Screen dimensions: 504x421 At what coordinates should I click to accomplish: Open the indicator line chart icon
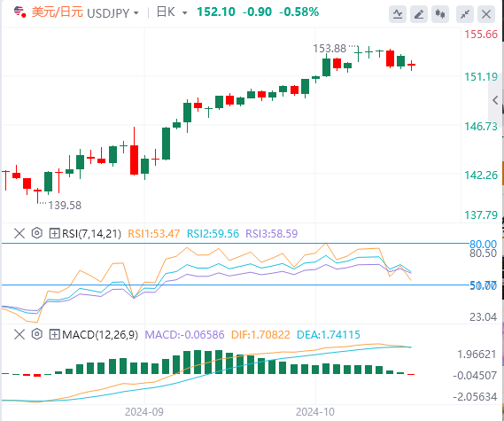point(398,14)
